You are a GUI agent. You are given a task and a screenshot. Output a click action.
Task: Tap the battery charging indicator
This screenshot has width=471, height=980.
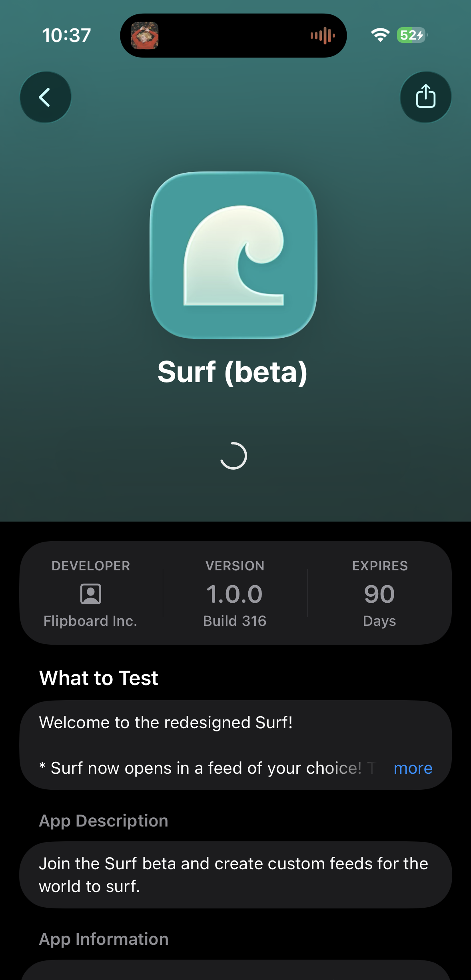pyautogui.click(x=412, y=35)
